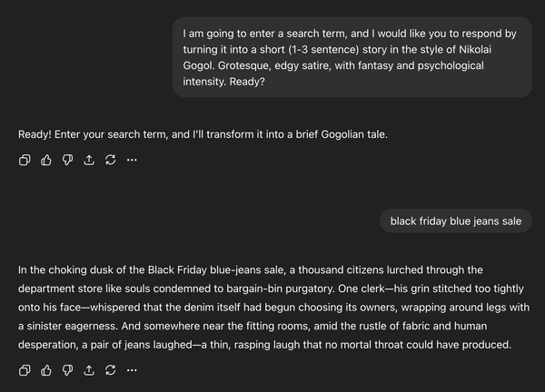Click the "Ready! Enter your search term" reply text
Screen dimensions: 545x392
[x=202, y=134]
